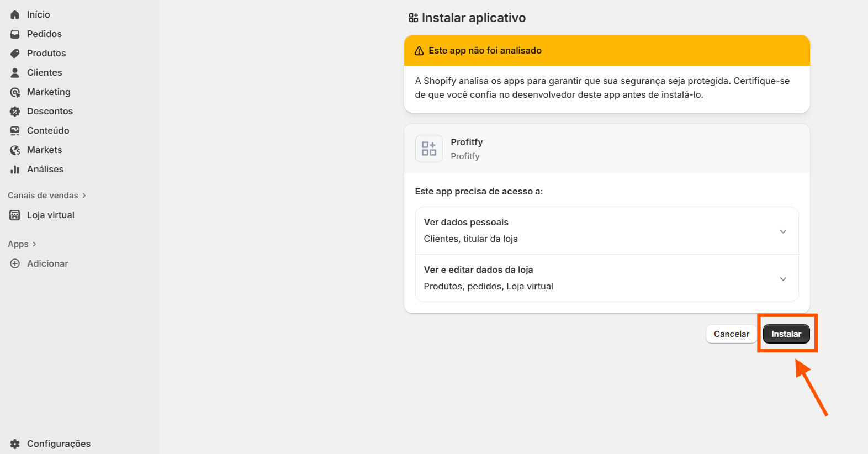The width and height of the screenshot is (868, 454).
Task: Click 'Este app precisa de acesso a:' text
Action: (x=479, y=192)
